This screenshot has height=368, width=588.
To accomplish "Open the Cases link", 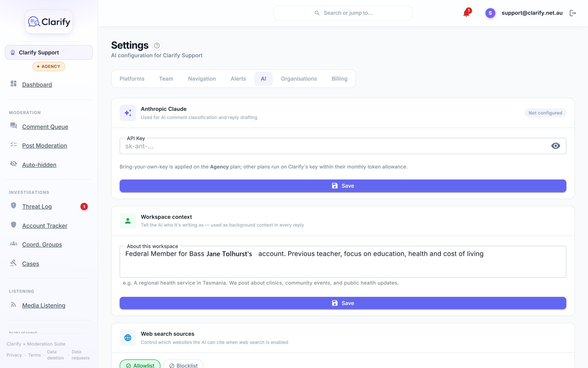I will click(31, 264).
